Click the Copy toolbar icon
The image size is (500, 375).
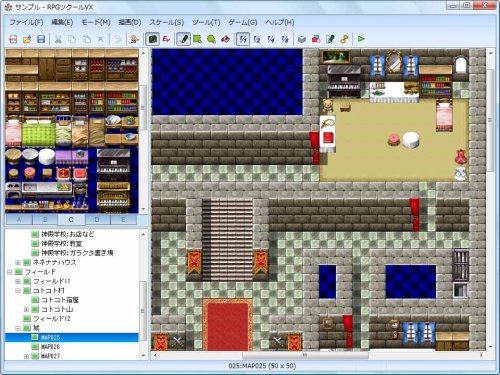tap(72, 39)
